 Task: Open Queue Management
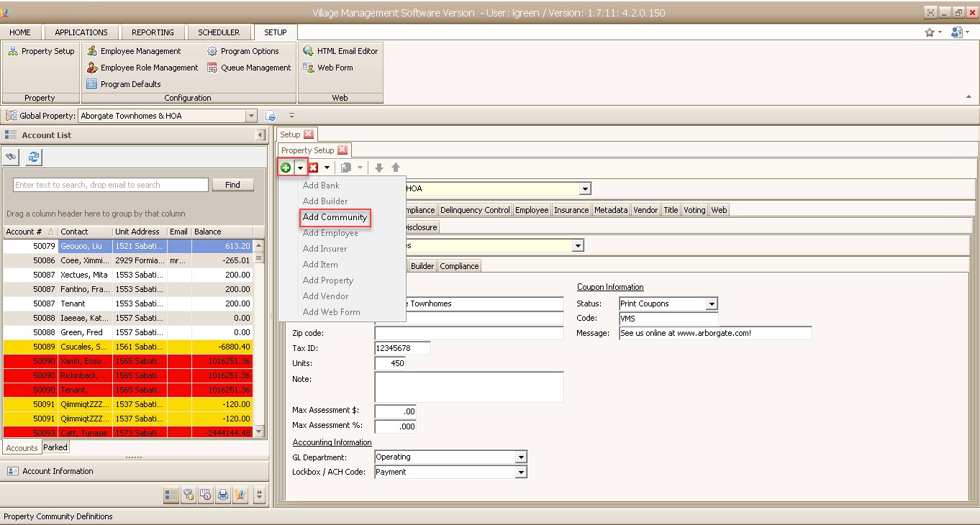click(x=249, y=68)
